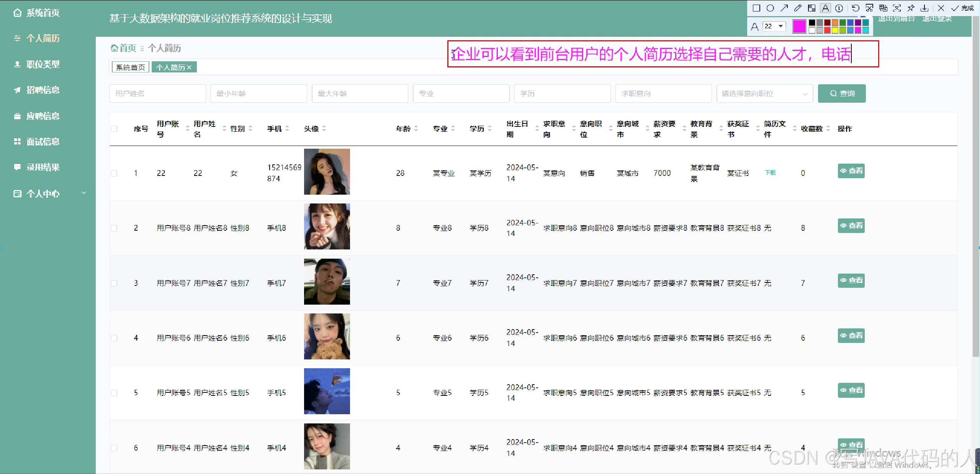Sort the table by 年龄 column arrows
Screen dimensions: 980x474
coord(416,129)
